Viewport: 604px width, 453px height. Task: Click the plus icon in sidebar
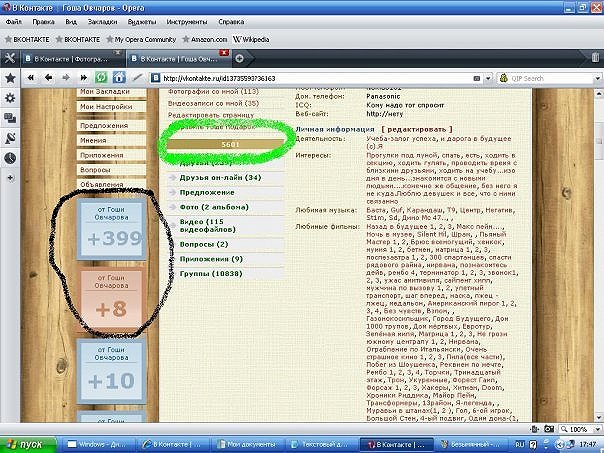(10, 178)
